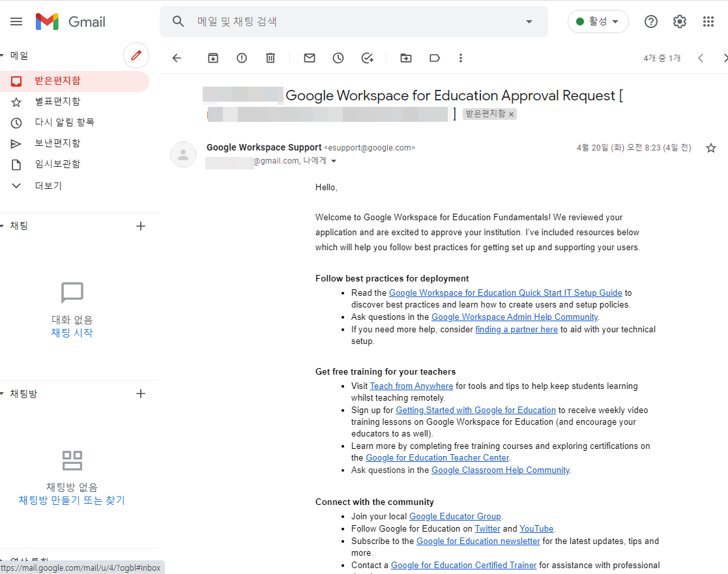Create a chat room with plus icon
The height and width of the screenshot is (574, 728).
click(141, 394)
